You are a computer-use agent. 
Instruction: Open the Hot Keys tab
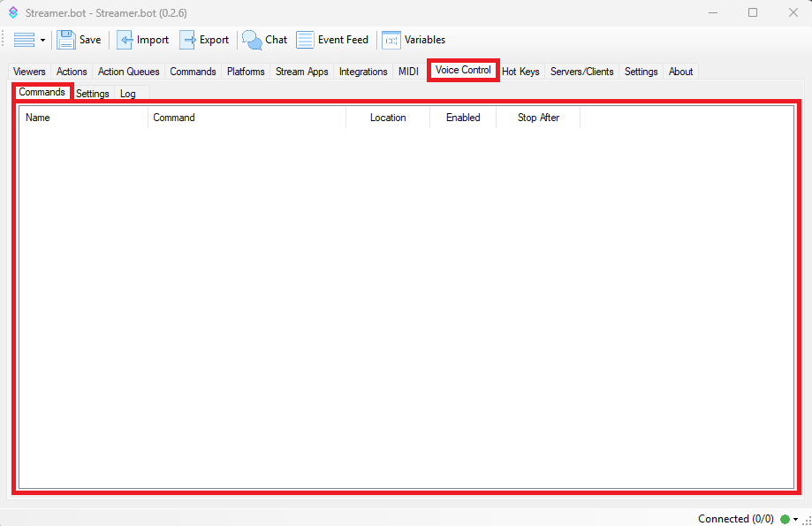point(520,72)
